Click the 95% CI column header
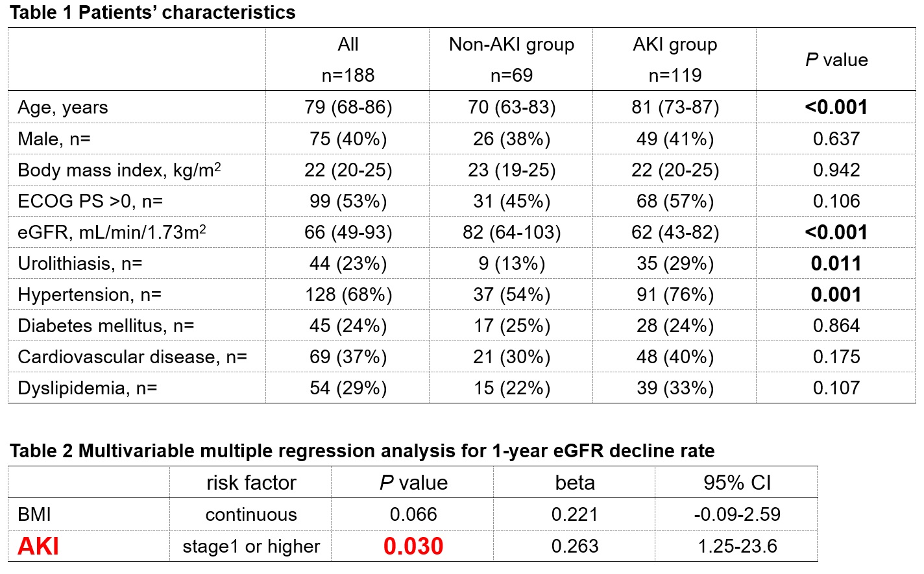This screenshot has height=574, width=924. (x=737, y=483)
